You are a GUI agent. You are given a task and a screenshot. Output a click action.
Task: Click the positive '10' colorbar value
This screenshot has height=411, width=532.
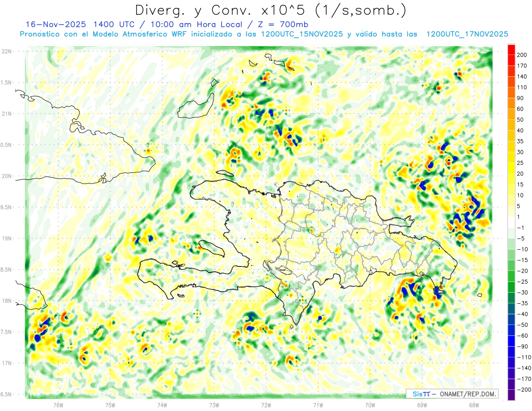click(521, 196)
